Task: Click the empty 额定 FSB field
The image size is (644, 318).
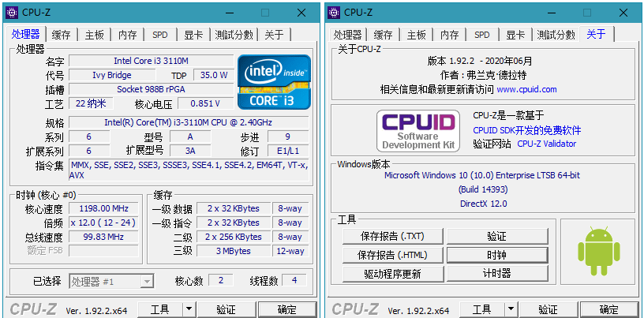Action: click(103, 251)
